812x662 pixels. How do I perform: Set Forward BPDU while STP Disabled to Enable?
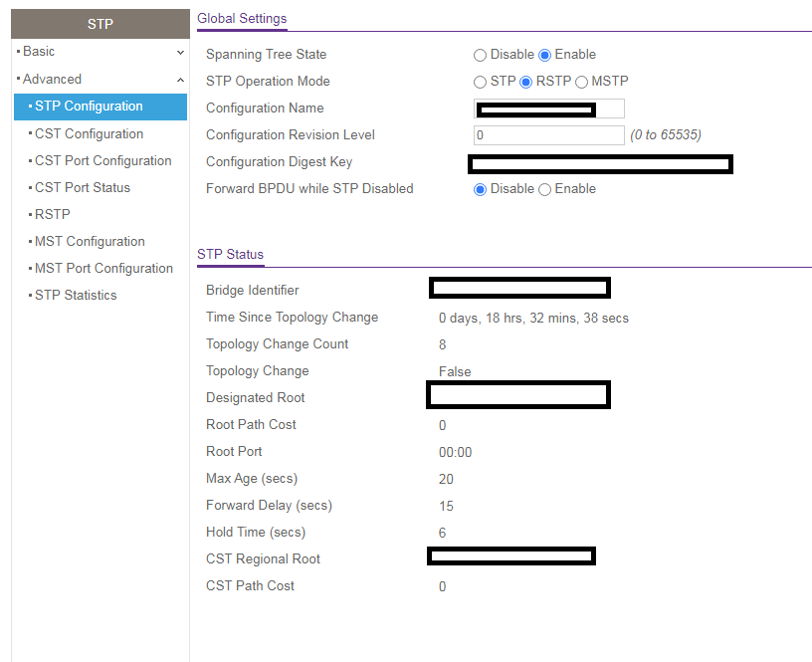point(544,189)
